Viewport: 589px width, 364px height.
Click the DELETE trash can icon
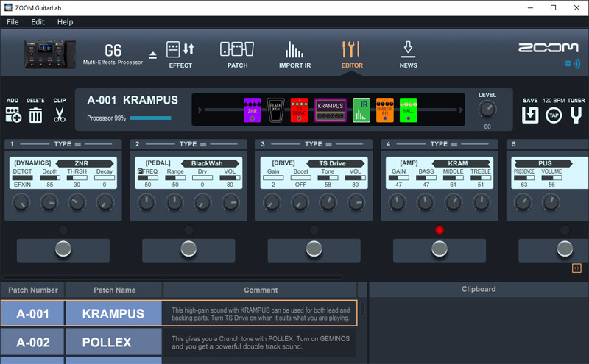(35, 115)
